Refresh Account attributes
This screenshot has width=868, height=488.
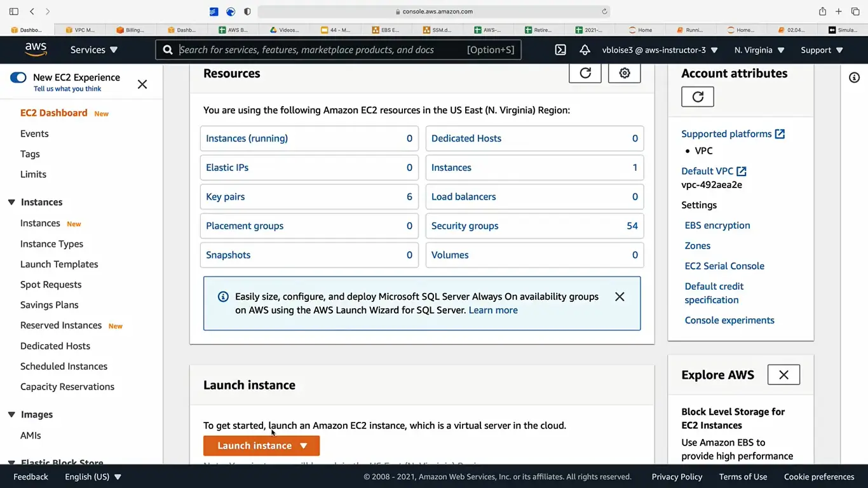click(x=698, y=97)
